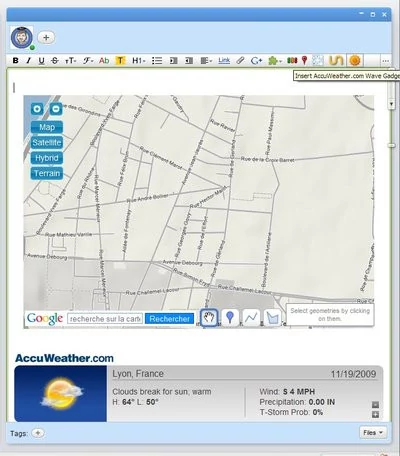The image size is (400, 456).
Task: Toggle italic text formatting
Action: coord(29,61)
